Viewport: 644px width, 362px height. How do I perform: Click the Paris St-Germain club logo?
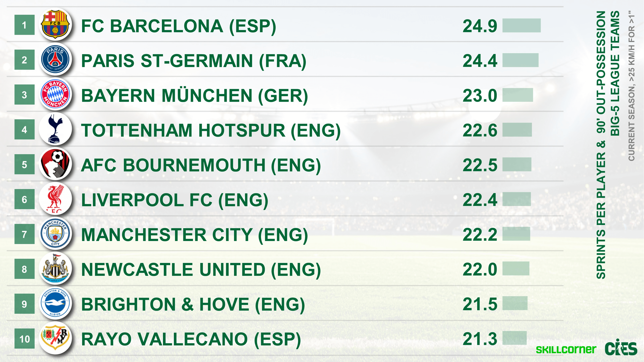tap(55, 60)
